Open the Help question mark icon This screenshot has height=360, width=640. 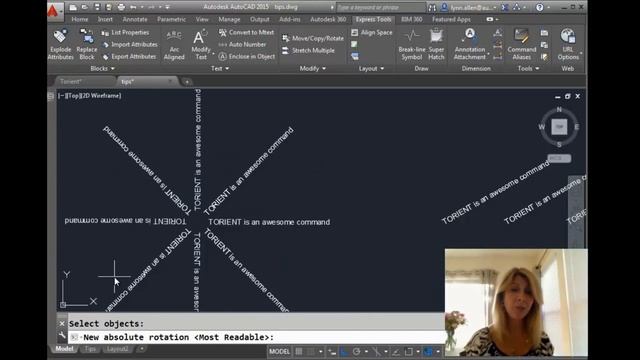(540, 7)
